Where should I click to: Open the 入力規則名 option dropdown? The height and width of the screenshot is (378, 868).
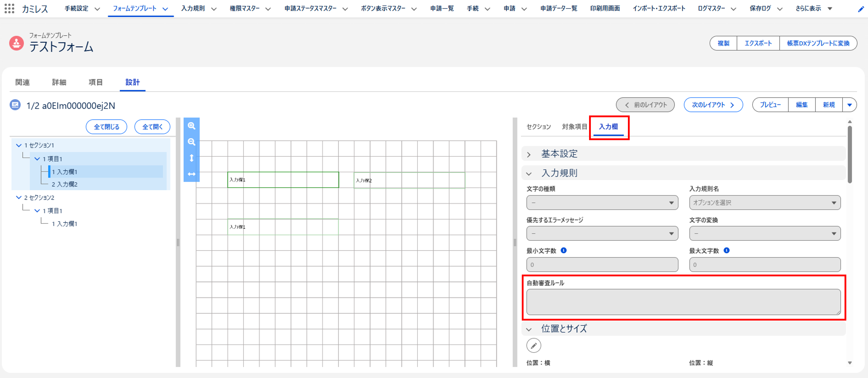point(765,203)
